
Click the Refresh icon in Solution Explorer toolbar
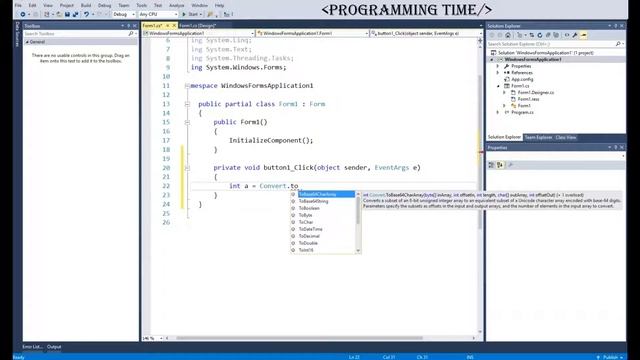pyautogui.click(x=540, y=36)
